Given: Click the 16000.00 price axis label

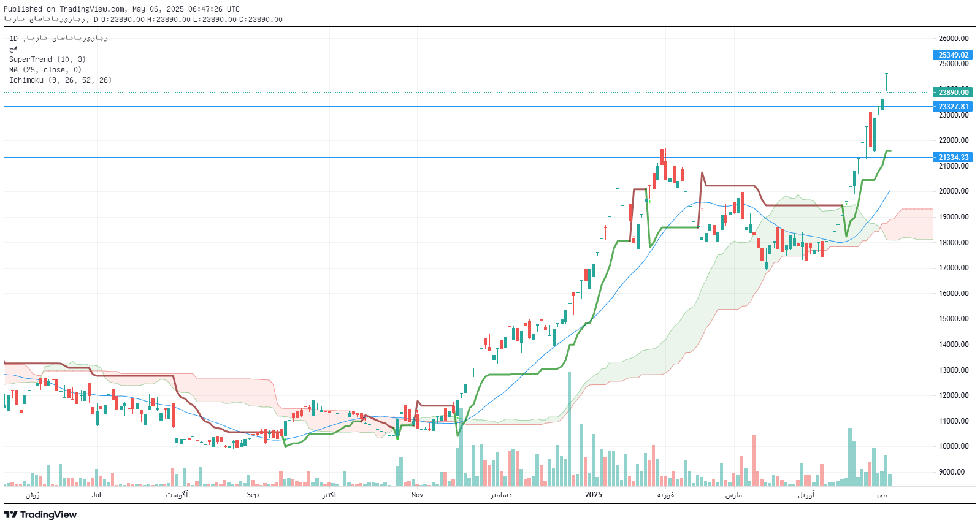Looking at the screenshot, I should pos(954,294).
